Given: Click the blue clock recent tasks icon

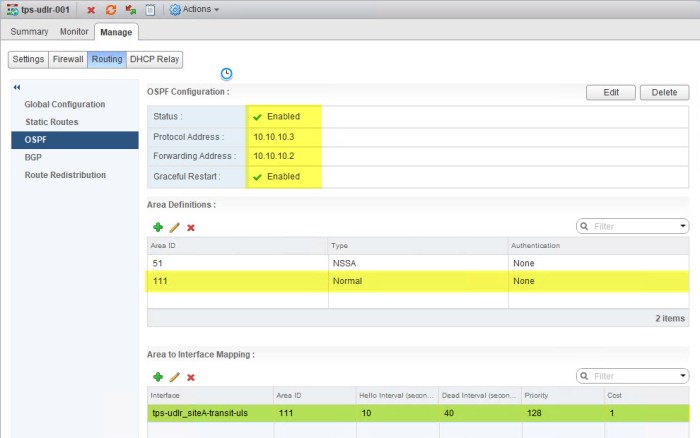Looking at the screenshot, I should 226,74.
